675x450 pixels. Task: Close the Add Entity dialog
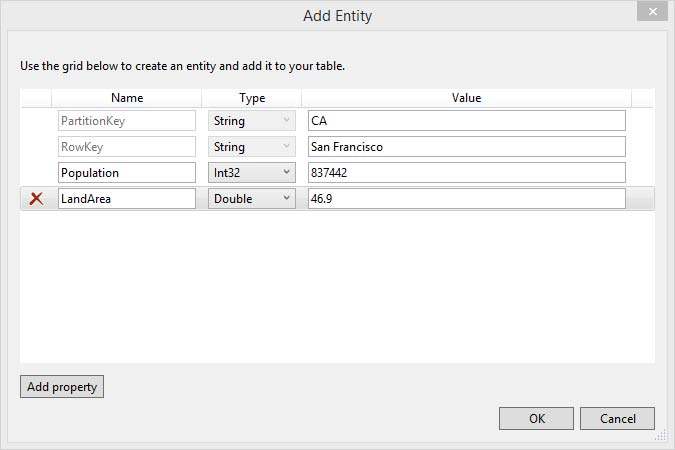click(652, 12)
